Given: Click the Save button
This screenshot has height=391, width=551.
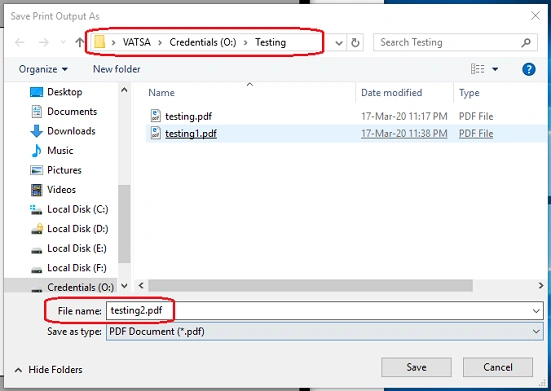Looking at the screenshot, I should pos(416,367).
